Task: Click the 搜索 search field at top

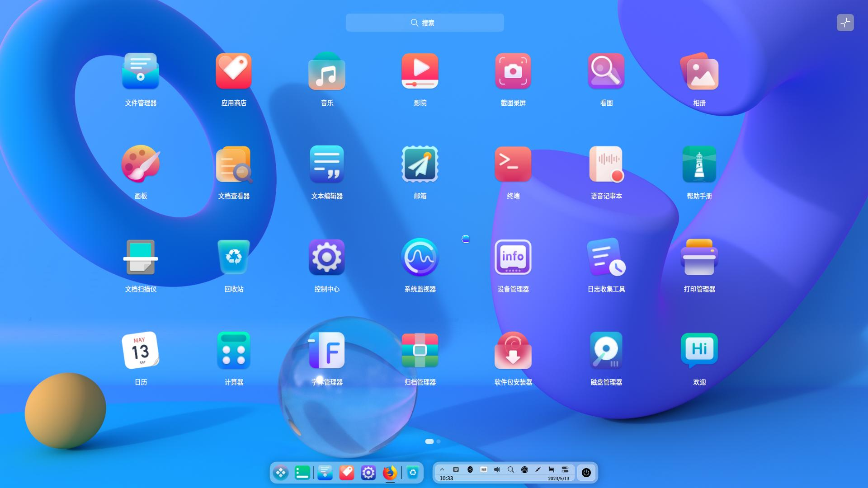Action: [425, 23]
